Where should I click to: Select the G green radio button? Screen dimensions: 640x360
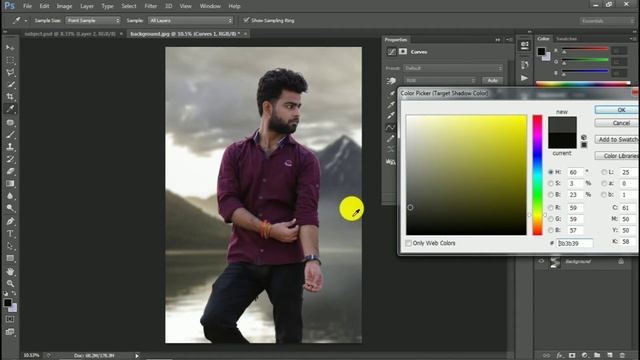551,219
